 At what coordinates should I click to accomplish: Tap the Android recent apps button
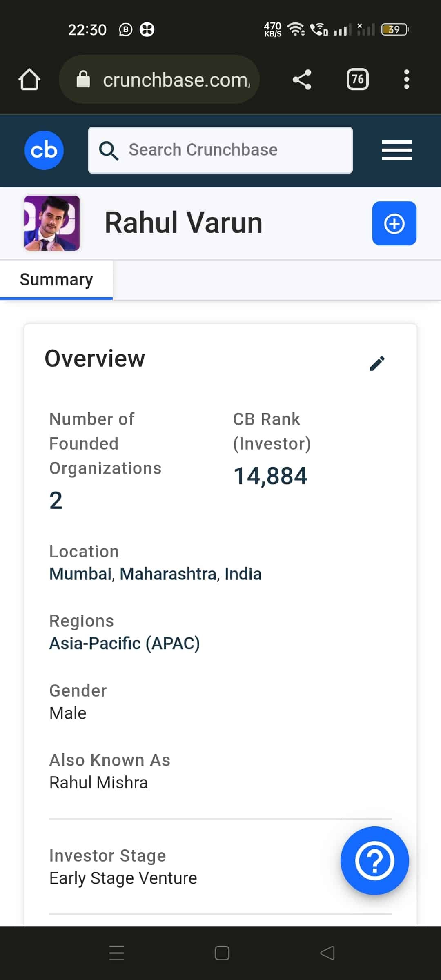click(x=117, y=953)
